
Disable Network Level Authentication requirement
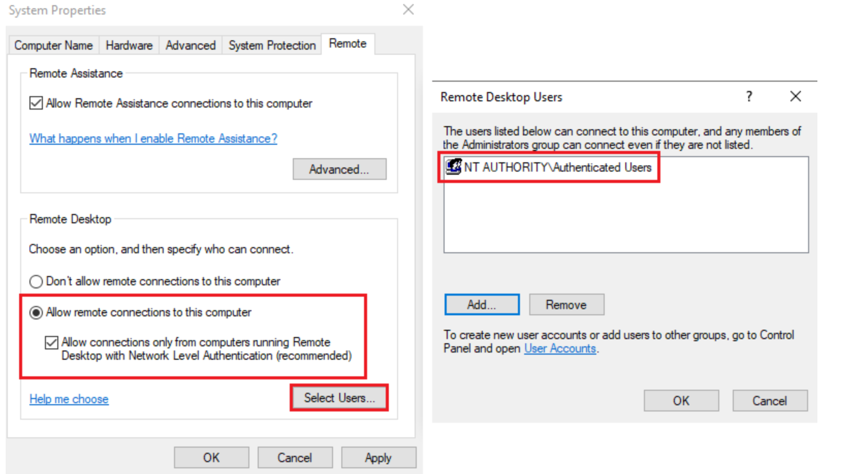coord(51,342)
